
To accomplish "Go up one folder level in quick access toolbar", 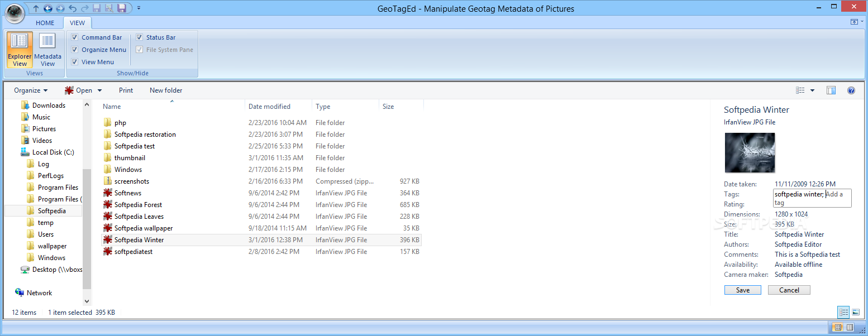I will click(x=36, y=8).
